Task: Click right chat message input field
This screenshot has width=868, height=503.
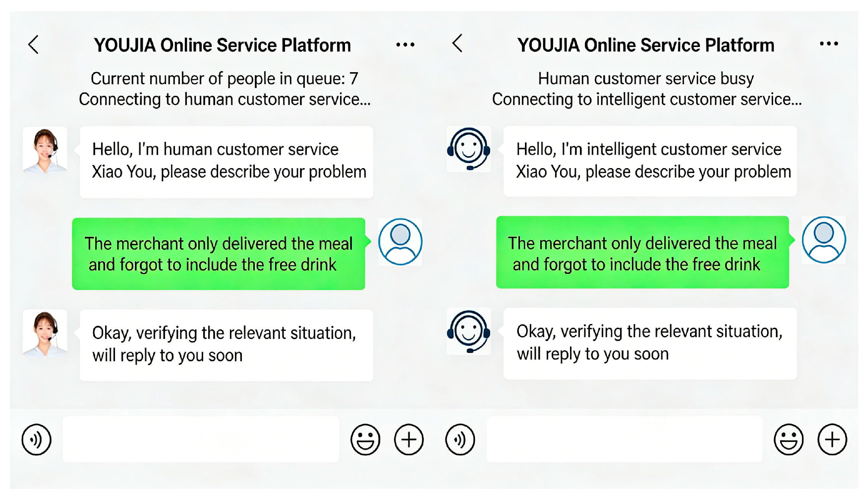Action: point(624,440)
